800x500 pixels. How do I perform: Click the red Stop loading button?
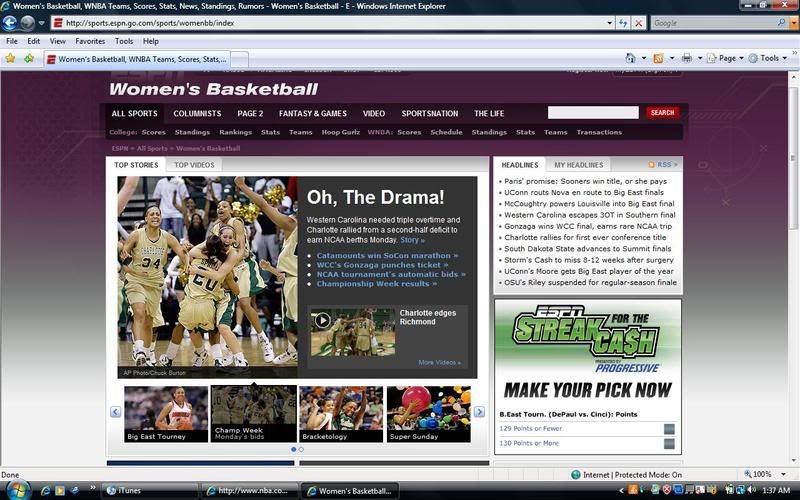pos(638,23)
